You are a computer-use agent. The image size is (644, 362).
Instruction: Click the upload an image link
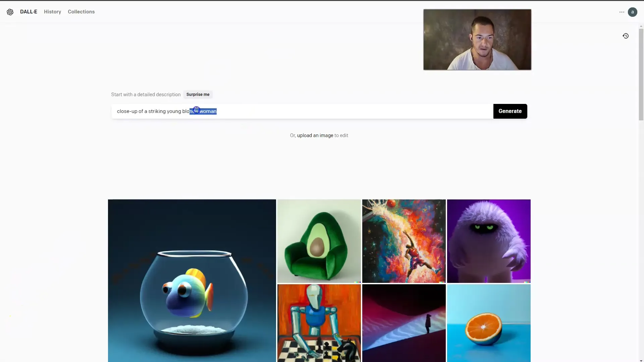point(315,135)
